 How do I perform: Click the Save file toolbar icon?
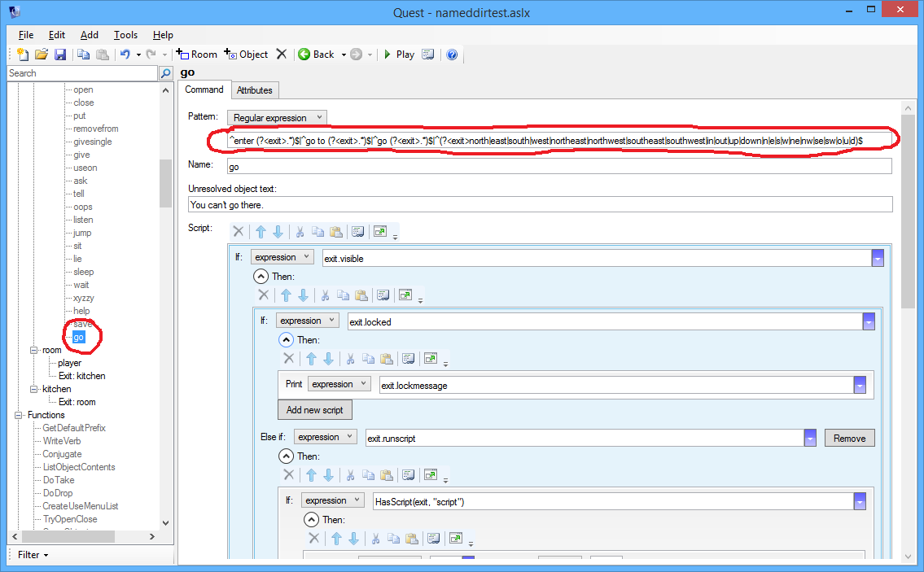coord(60,55)
